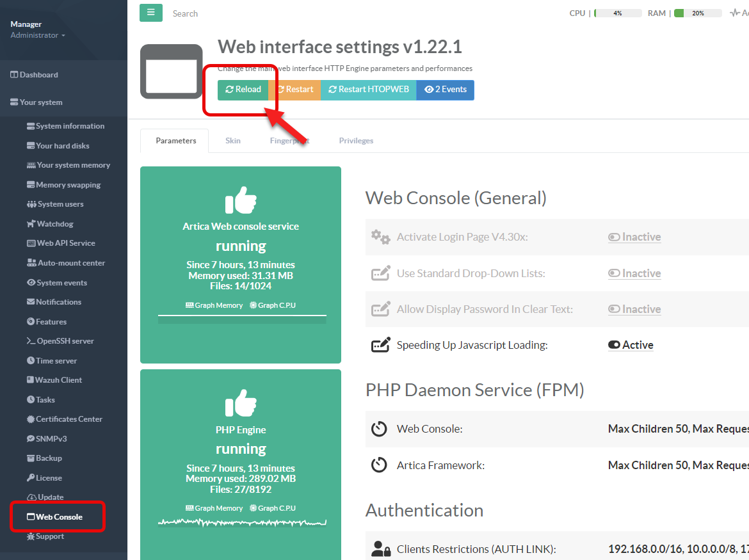Click the Clients Restrictions user-lock icon
The image size is (749, 560).
click(381, 549)
